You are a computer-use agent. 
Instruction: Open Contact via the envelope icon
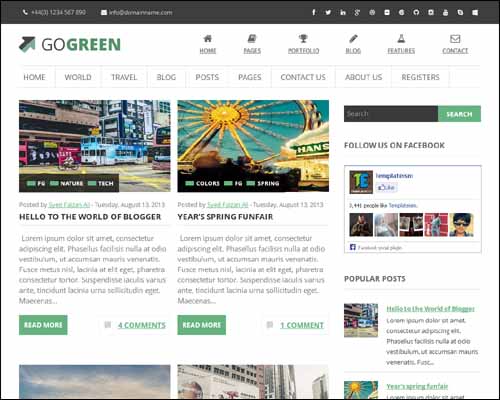point(455,39)
